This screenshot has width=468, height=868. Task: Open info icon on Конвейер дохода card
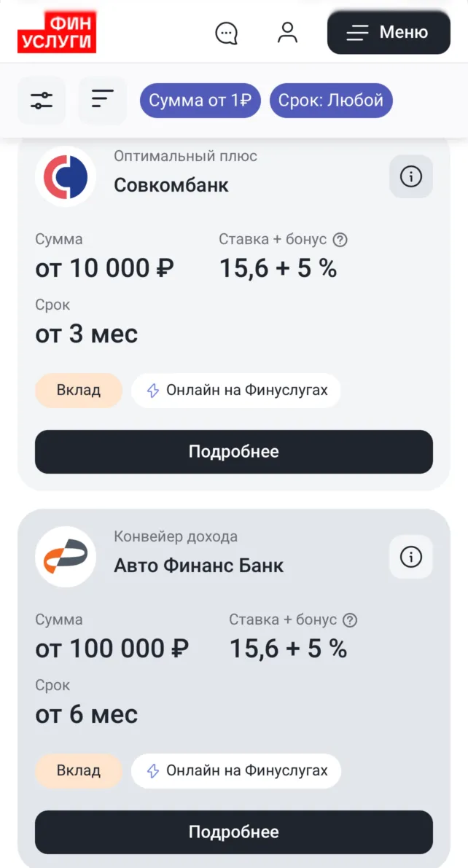coord(410,557)
